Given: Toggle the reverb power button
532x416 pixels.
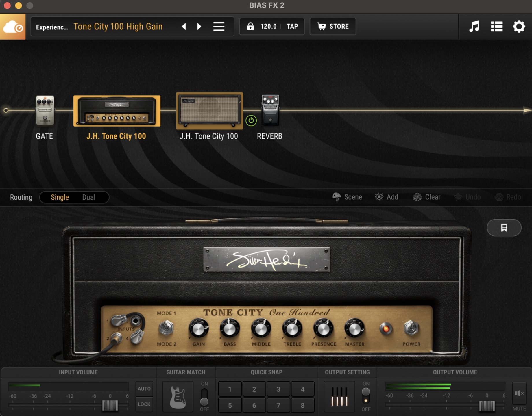Looking at the screenshot, I should 251,120.
